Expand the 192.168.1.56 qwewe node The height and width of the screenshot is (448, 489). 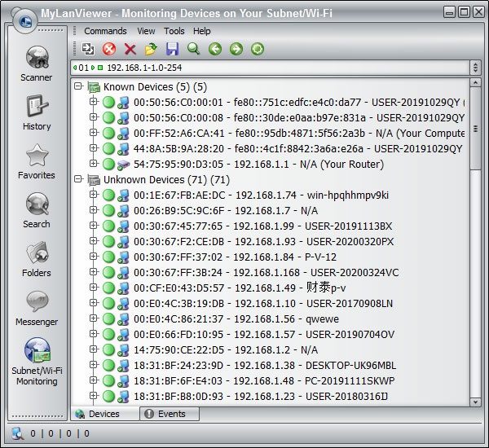tap(93, 318)
